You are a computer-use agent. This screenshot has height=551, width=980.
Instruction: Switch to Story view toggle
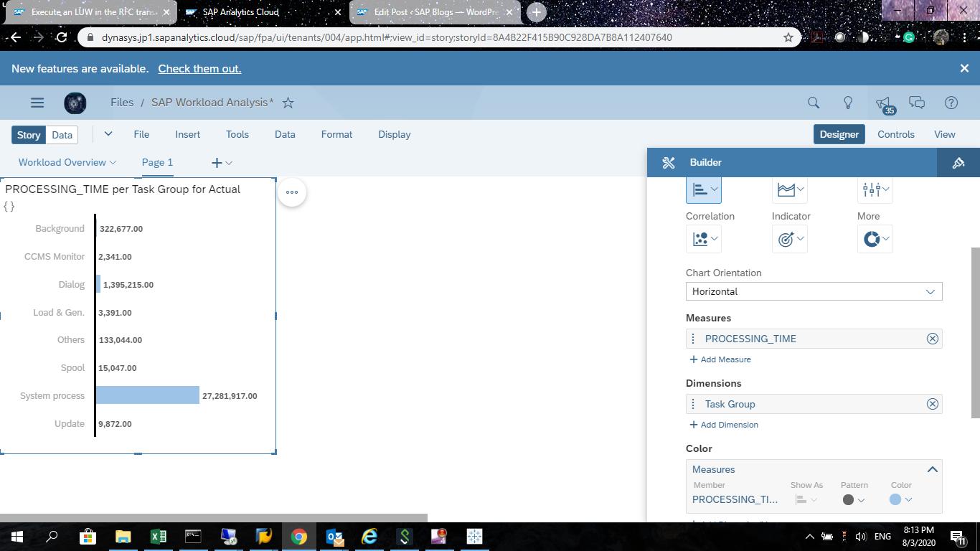coord(29,135)
